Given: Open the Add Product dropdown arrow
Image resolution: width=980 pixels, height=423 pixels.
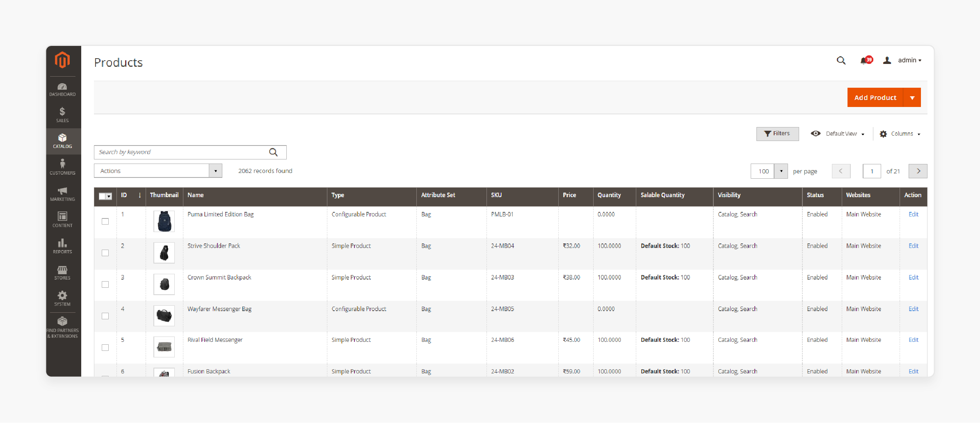Looking at the screenshot, I should tap(912, 98).
